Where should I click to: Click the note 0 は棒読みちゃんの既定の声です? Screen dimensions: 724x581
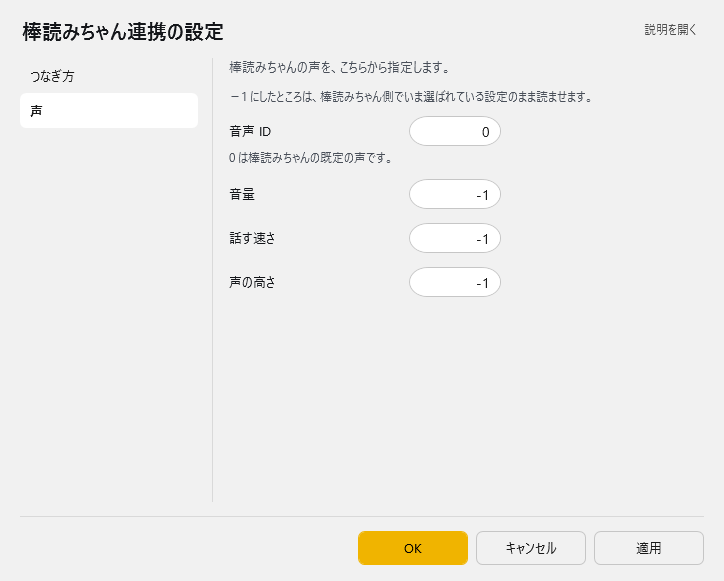[311, 158]
